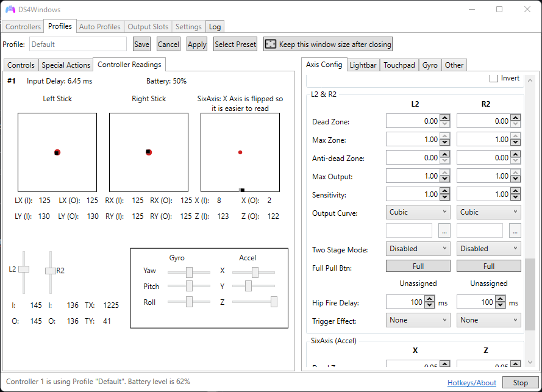
Task: Click the L2 Full Pull Btn button
Action: pyautogui.click(x=418, y=266)
